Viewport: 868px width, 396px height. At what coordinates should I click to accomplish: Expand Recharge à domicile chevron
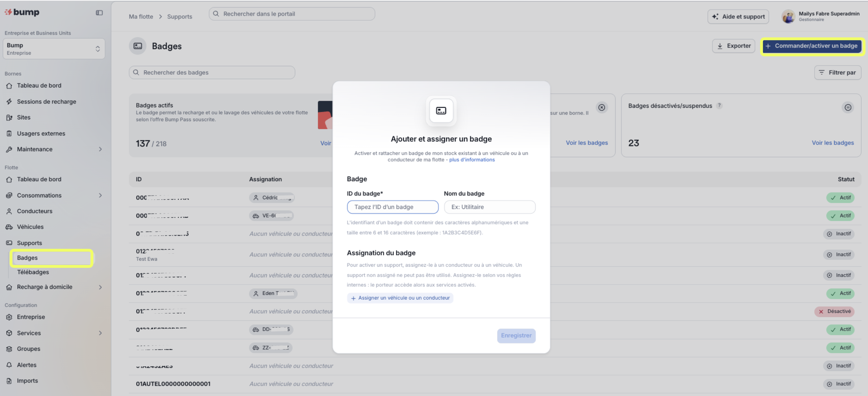click(100, 287)
